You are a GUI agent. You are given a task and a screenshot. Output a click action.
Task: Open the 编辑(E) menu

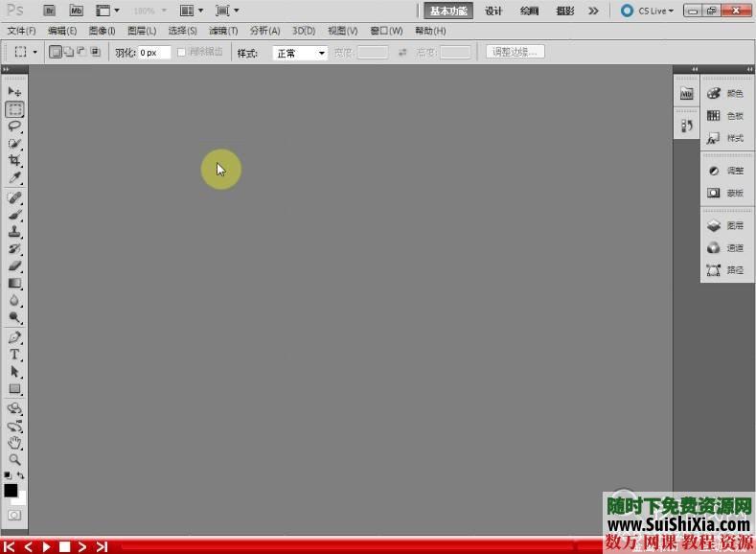click(x=62, y=31)
